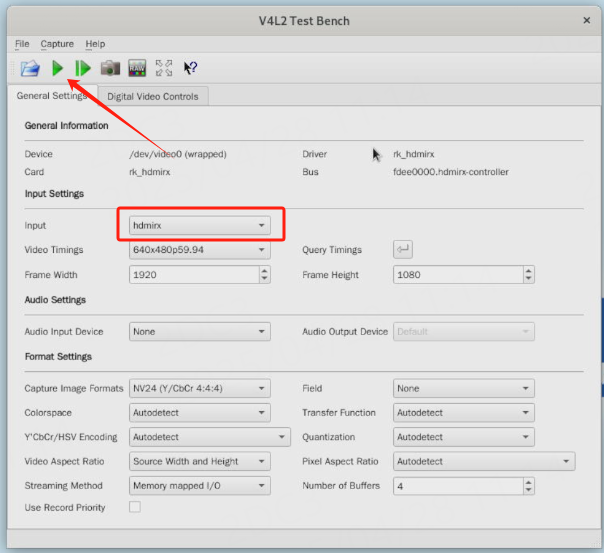Open the Video Timings dropdown
Viewport: 604px width, 553px height.
200,250
